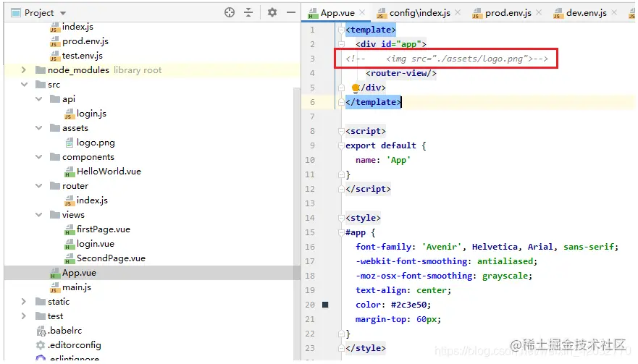Fold the template block on line 1
The height and width of the screenshot is (364, 638).
(x=341, y=30)
